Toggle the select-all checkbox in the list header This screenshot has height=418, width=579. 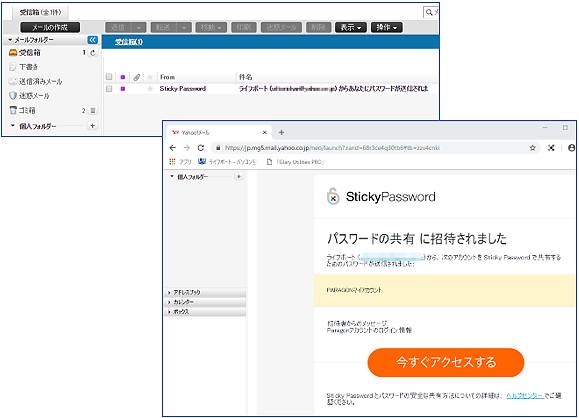click(109, 77)
